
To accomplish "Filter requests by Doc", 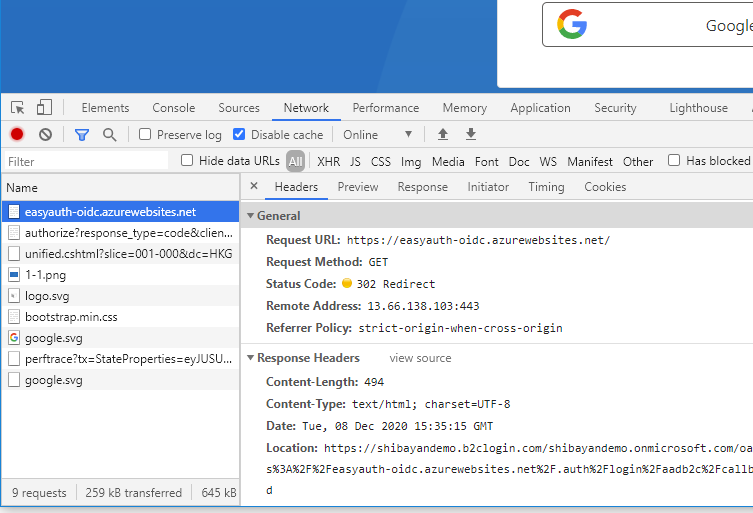I will point(519,161).
